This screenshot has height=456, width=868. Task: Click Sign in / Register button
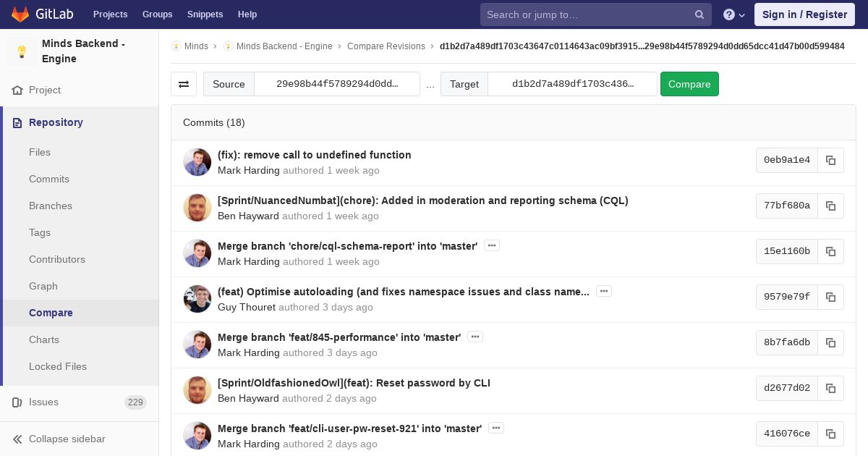804,14
